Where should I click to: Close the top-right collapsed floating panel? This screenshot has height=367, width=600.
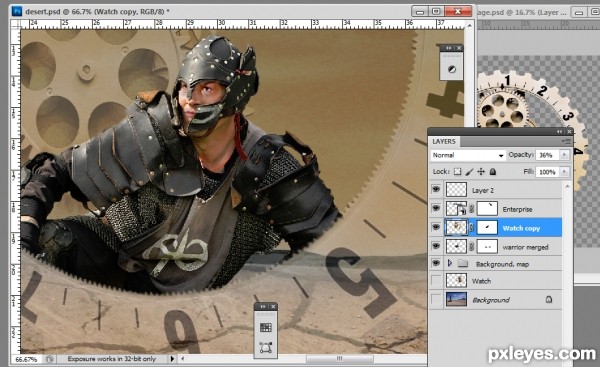pyautogui.click(x=458, y=48)
